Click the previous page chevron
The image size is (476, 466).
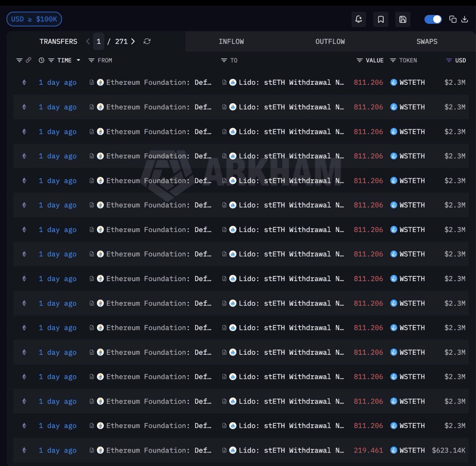coord(88,41)
